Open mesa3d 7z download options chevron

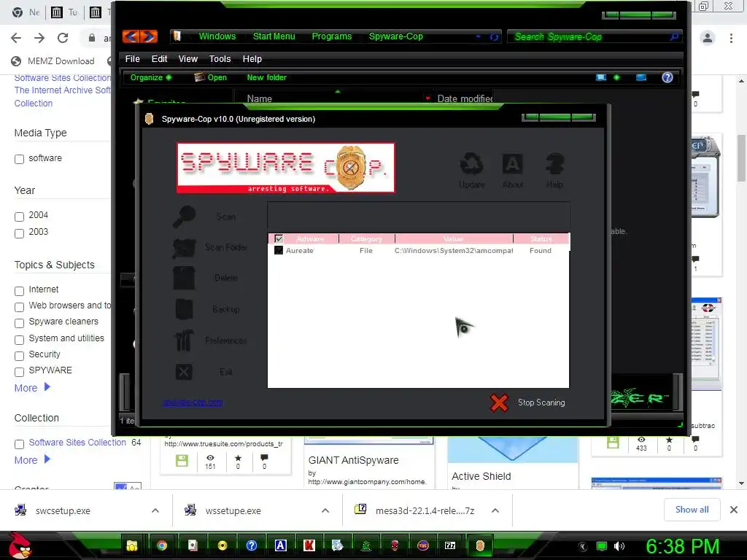coord(495,510)
